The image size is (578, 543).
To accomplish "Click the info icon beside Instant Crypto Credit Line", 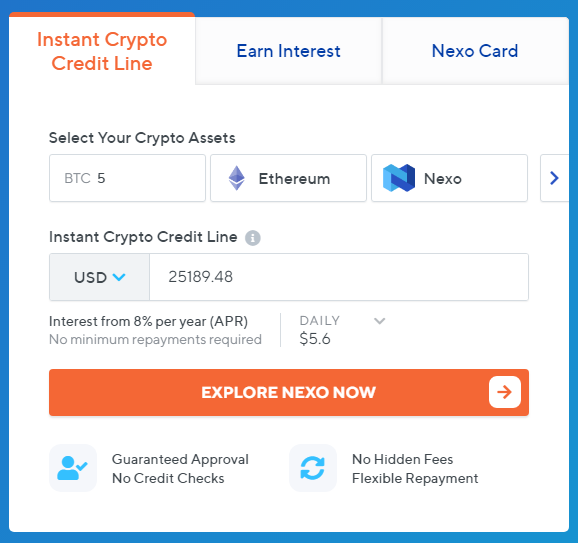I will [253, 238].
